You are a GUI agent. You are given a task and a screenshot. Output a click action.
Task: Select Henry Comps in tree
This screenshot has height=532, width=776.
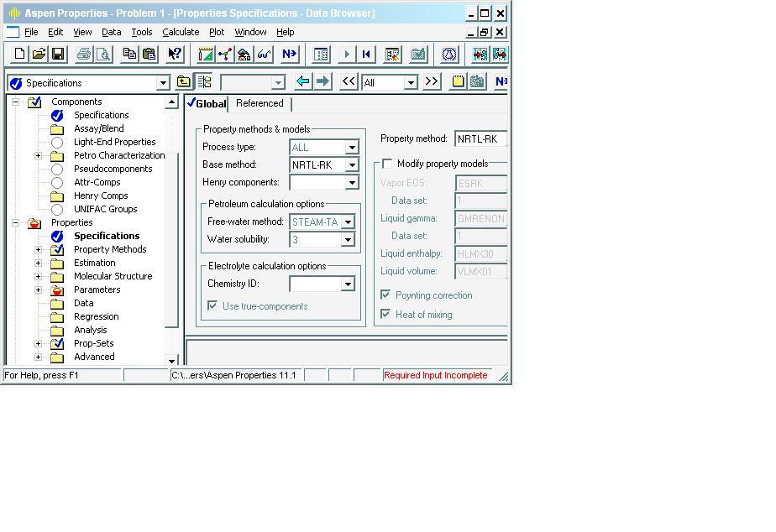coord(101,196)
